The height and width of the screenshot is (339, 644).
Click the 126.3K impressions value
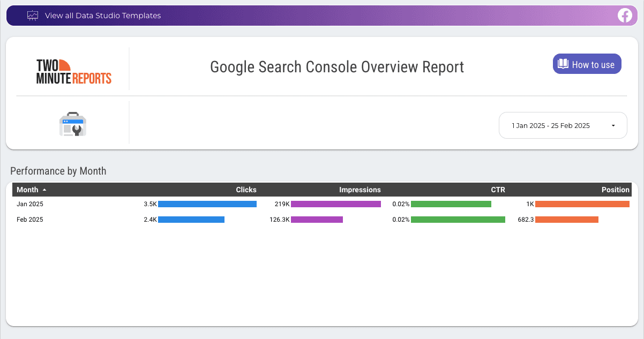tap(280, 220)
